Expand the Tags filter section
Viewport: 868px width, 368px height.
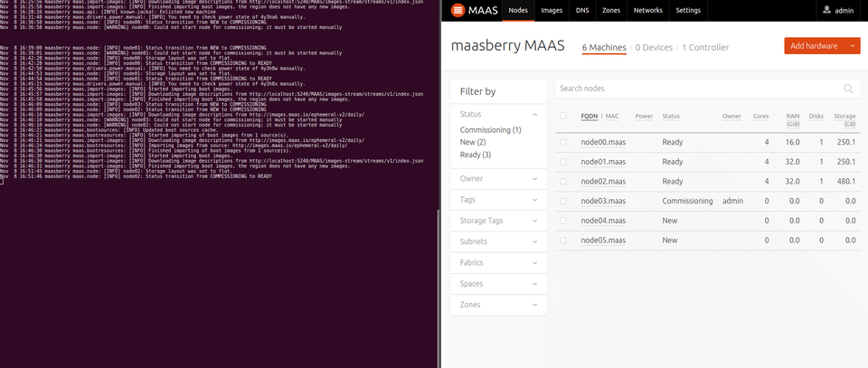tap(498, 200)
